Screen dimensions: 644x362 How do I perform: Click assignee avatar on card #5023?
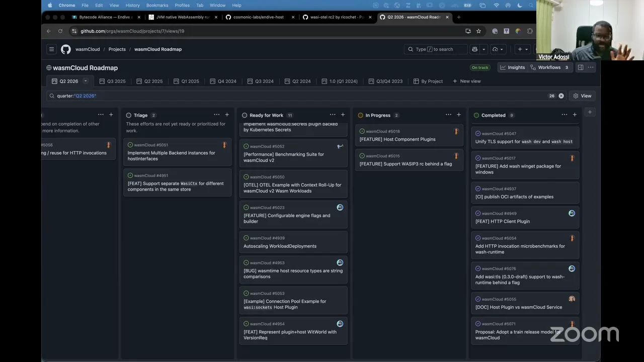click(340, 207)
